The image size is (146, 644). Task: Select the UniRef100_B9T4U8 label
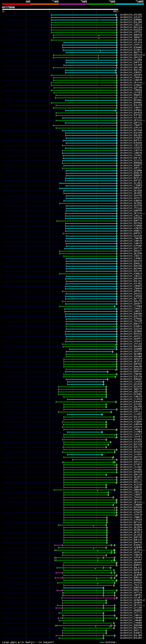click(131, 130)
